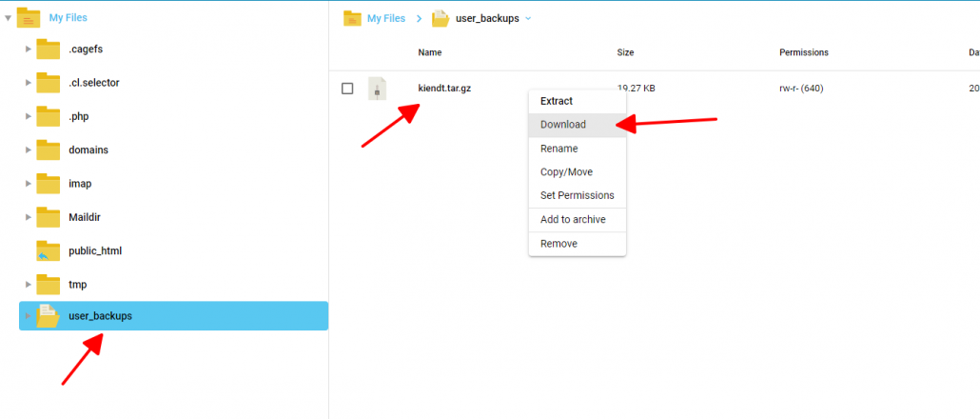Click the user_backups folder icon in breadcrumb

tap(441, 18)
